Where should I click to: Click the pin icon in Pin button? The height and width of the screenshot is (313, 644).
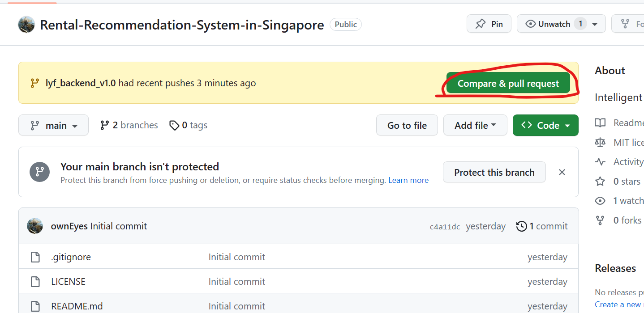click(x=481, y=24)
